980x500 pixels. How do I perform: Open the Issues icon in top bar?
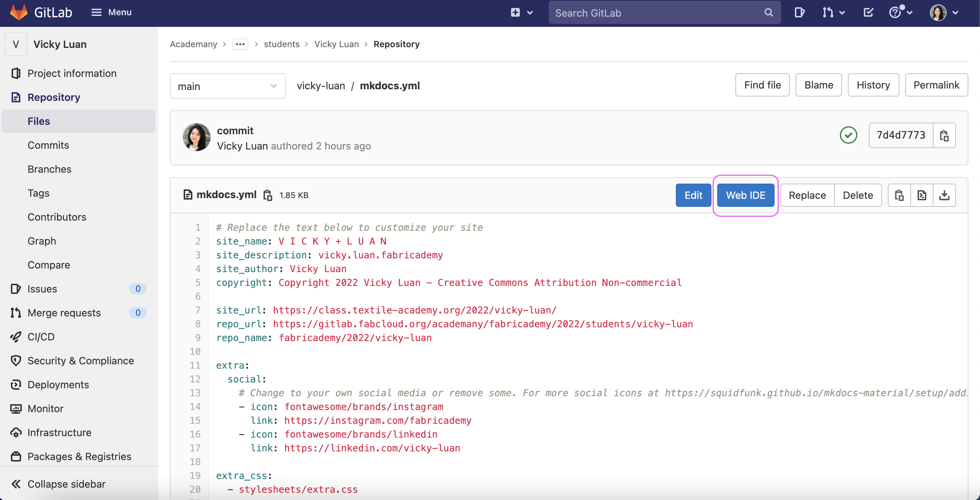click(799, 13)
